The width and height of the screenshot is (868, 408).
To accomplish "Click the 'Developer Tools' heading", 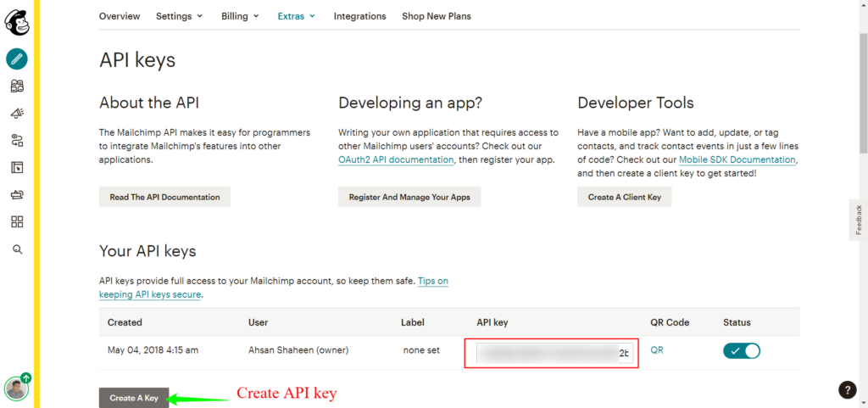I will coord(636,103).
